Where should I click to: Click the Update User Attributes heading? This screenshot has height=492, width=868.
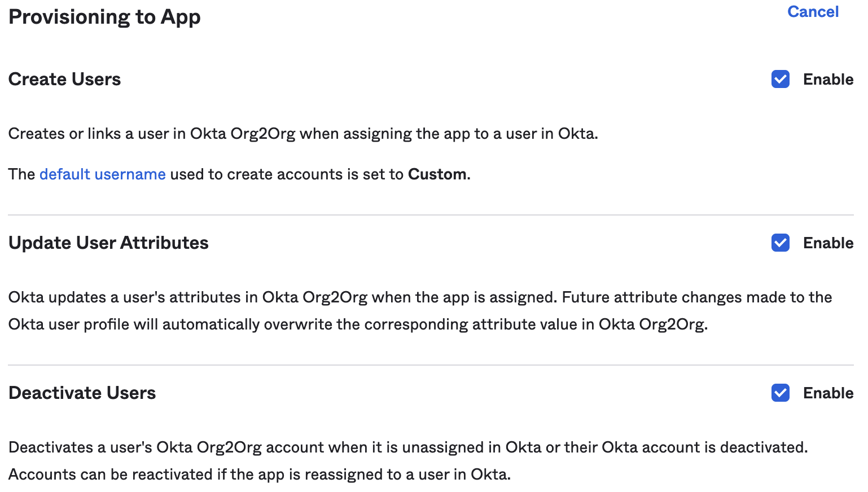(108, 243)
